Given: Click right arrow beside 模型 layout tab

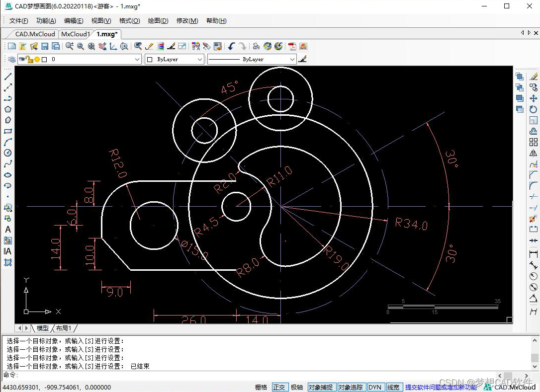Looking at the screenshot, I should click(26, 328).
